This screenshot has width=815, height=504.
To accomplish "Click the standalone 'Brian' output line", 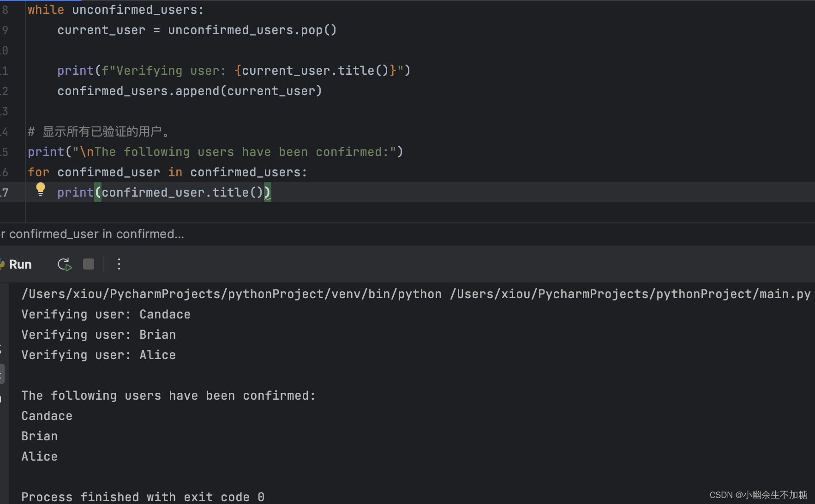I will click(40, 436).
